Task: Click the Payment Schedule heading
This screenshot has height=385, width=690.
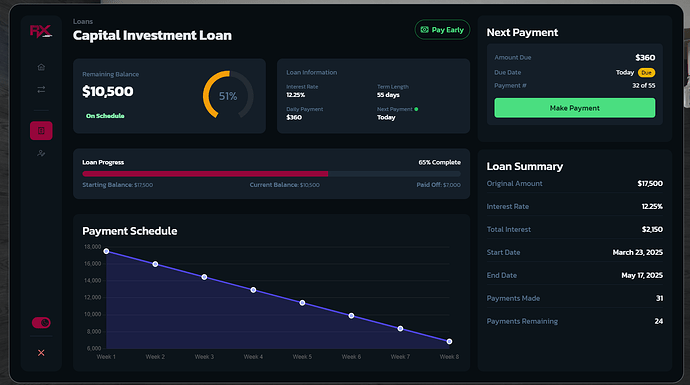Action: tap(130, 231)
